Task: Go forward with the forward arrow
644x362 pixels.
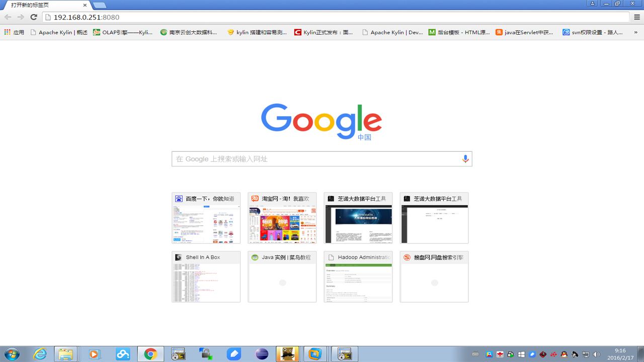Action: (x=21, y=17)
